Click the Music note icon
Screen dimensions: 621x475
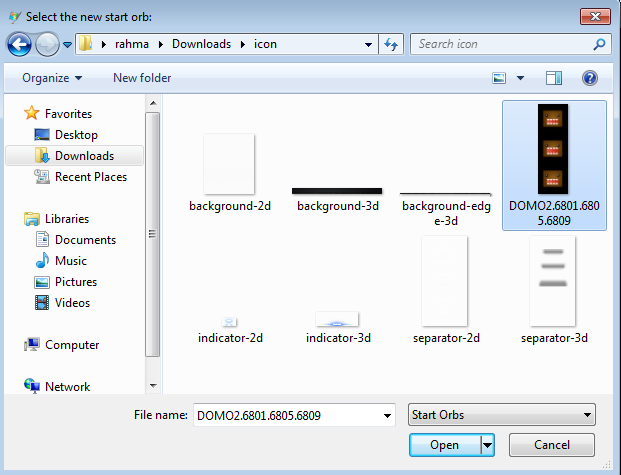42,260
